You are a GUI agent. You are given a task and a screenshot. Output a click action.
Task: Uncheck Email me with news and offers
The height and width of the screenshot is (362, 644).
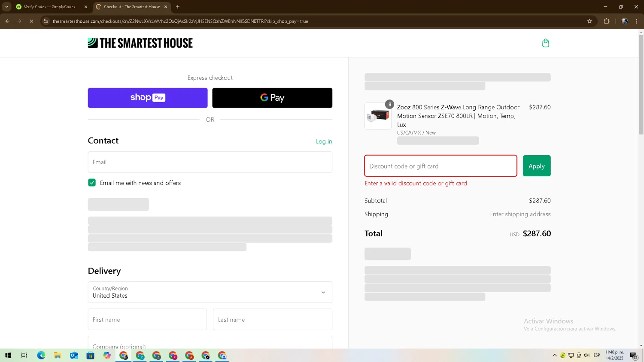pos(92,183)
